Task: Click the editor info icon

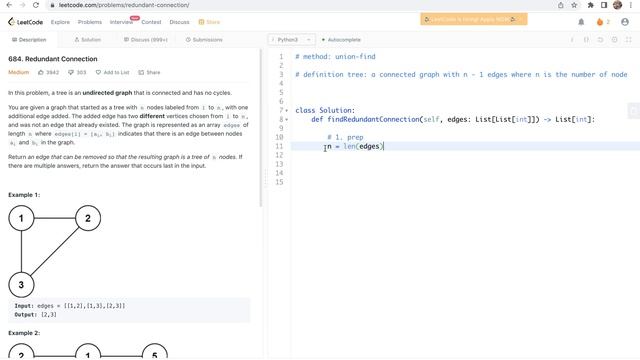Action: 572,40
